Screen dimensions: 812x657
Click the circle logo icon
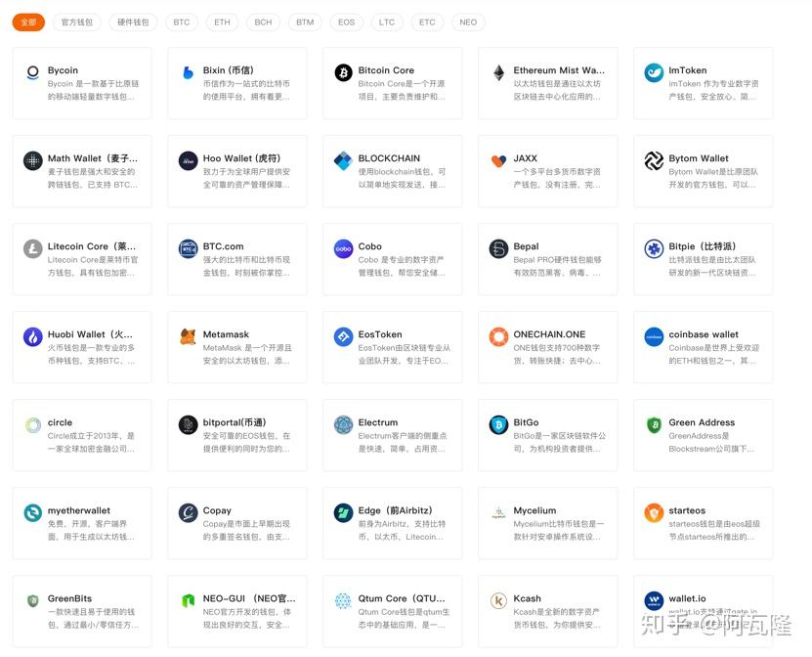32,425
